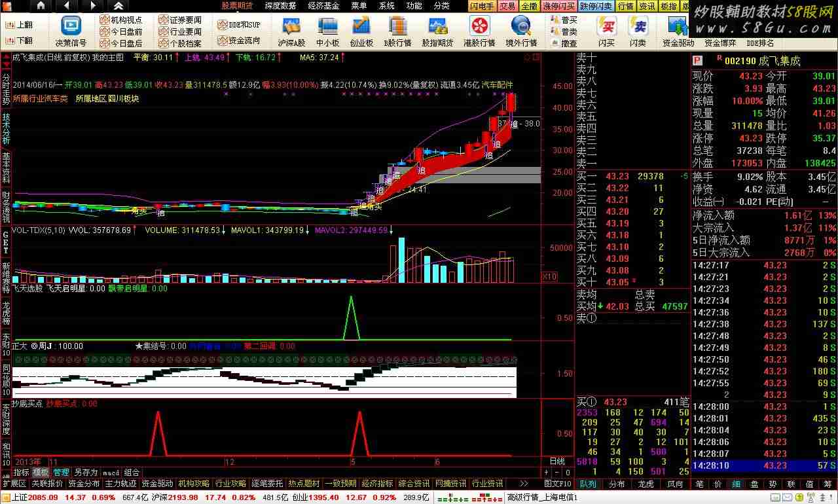This screenshot has height=504, width=838.
Task: Click the plus zoom button near 日线
Action: click(547, 472)
